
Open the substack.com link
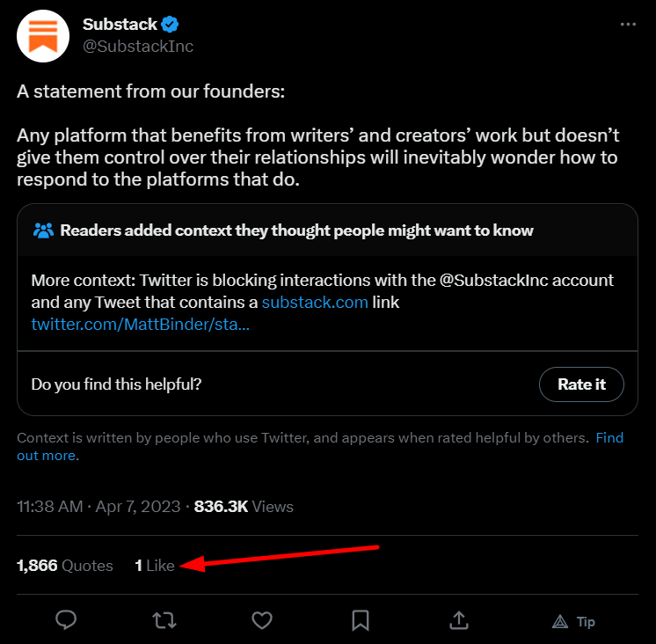click(315, 303)
